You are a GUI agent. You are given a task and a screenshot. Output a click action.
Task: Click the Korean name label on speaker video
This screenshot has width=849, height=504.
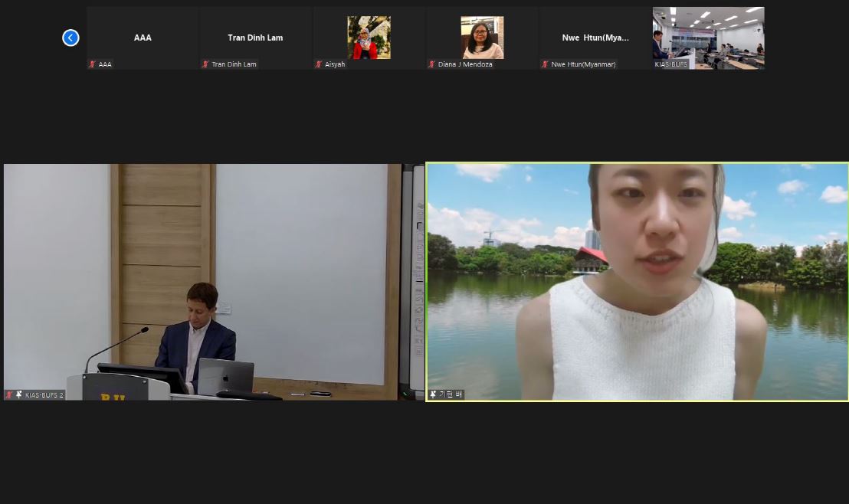[451, 394]
